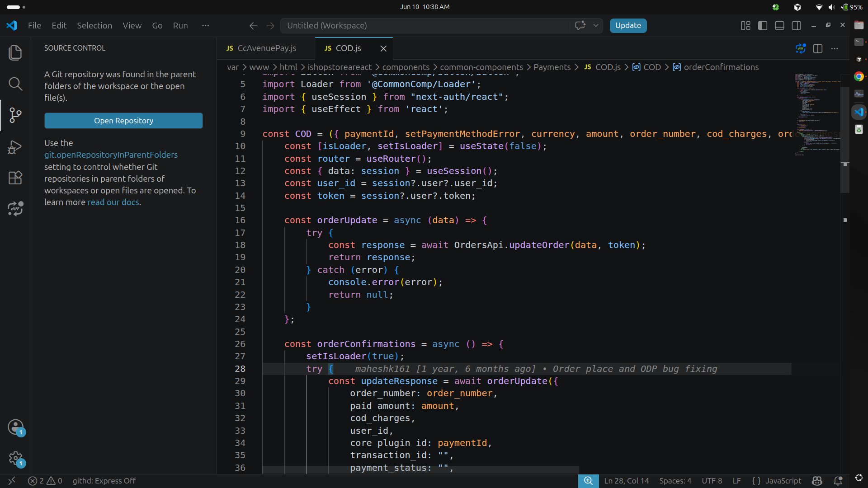Close the COD.js tab
Viewport: 868px width, 488px height.
(383, 48)
